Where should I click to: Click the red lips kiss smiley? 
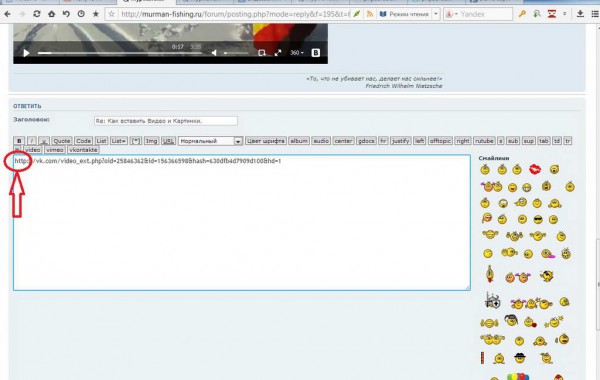[535, 169]
